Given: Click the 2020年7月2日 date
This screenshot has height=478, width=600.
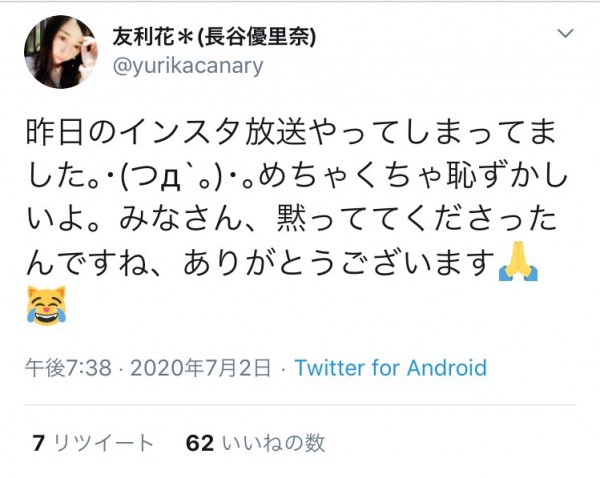Looking at the screenshot, I should 201,368.
